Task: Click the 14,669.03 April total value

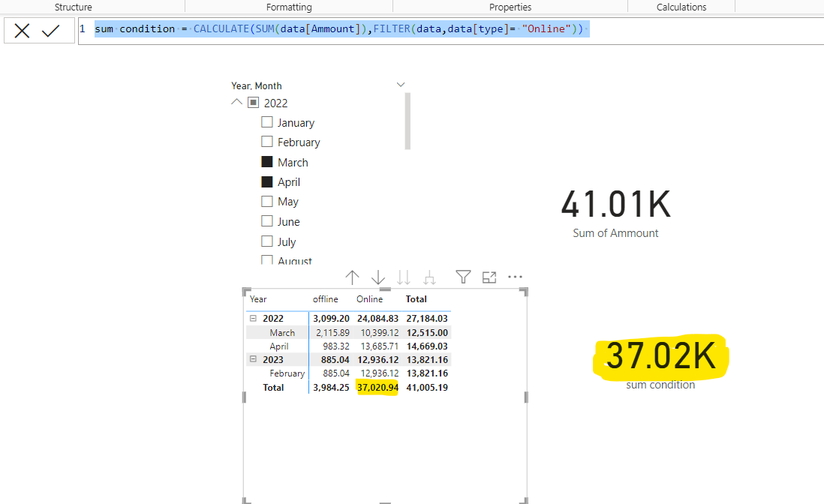Action: (427, 346)
